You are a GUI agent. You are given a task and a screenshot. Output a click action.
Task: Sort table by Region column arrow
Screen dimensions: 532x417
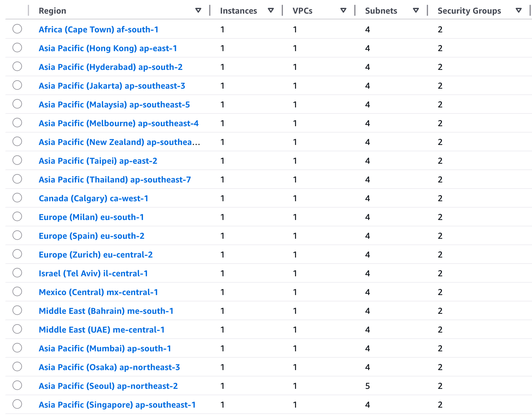(x=198, y=11)
